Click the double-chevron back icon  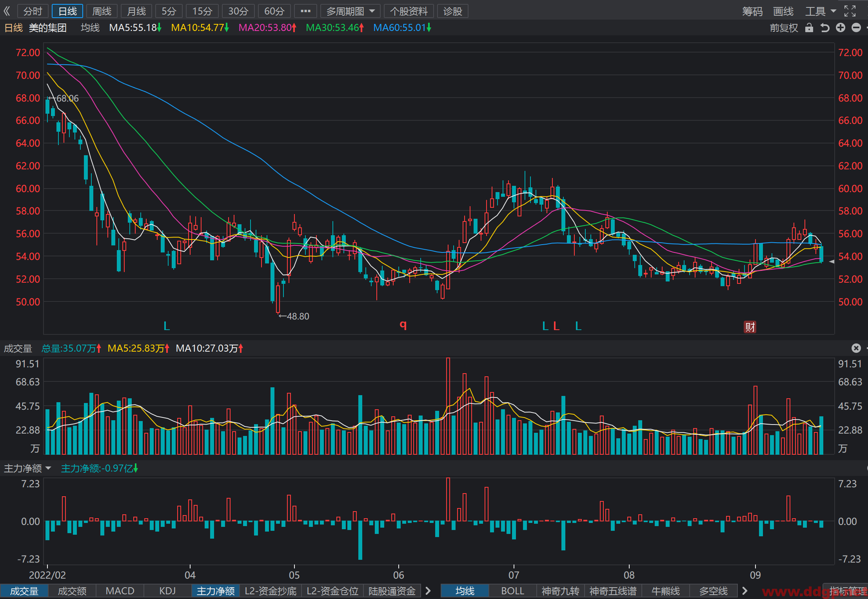tap(7, 11)
